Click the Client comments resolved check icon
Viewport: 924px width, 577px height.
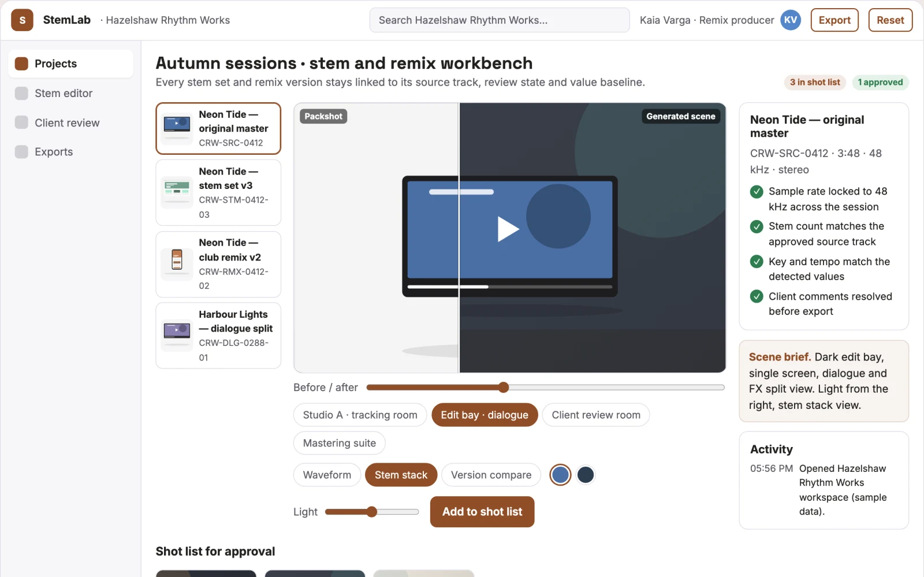(x=757, y=296)
